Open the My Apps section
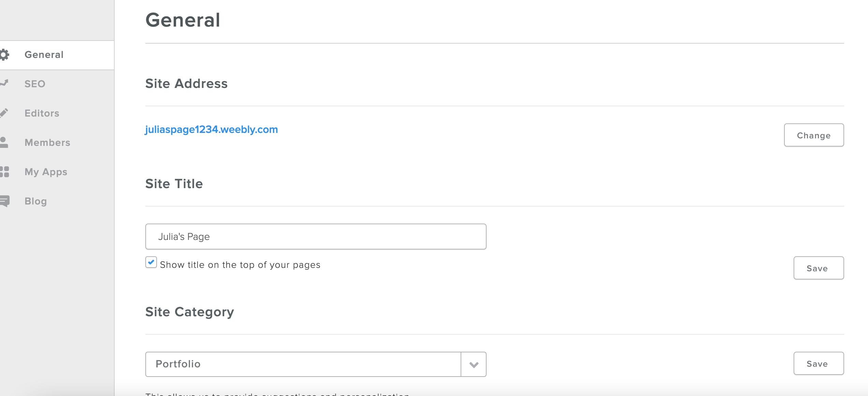868x396 pixels. point(46,172)
